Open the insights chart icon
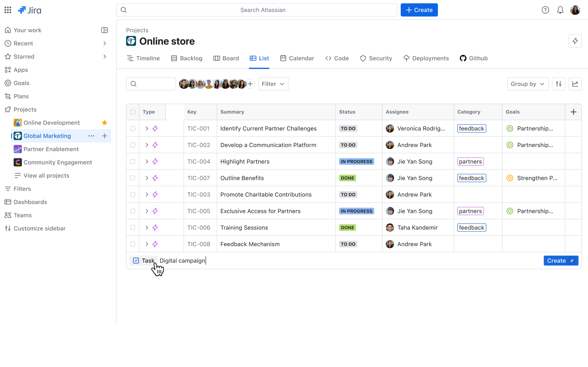 [575, 84]
